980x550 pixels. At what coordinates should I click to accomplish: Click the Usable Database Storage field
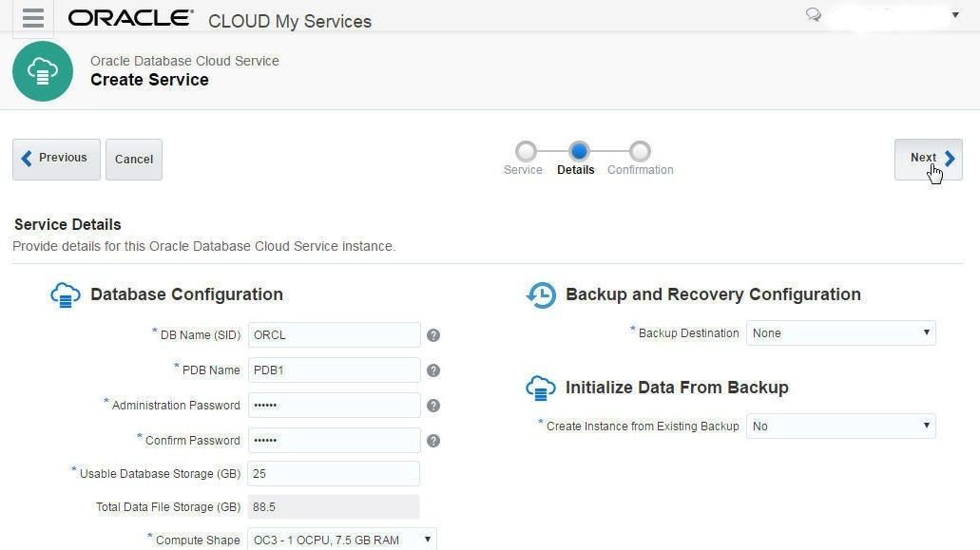(x=334, y=474)
